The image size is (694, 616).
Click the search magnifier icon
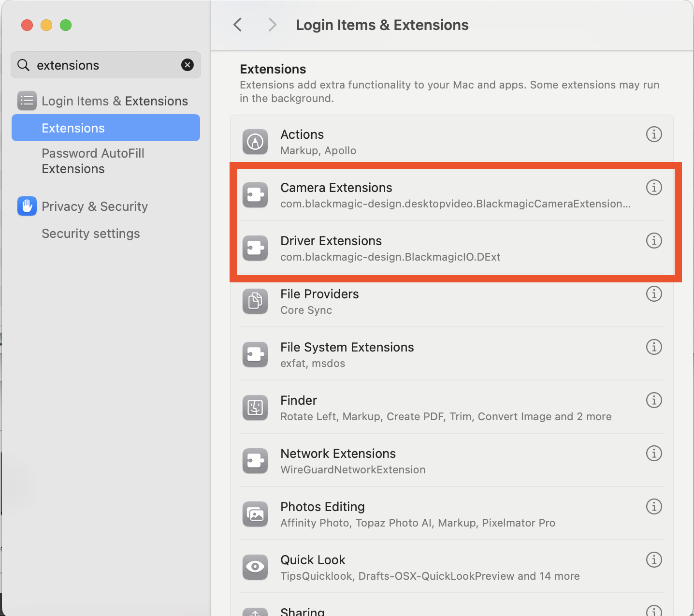(23, 65)
